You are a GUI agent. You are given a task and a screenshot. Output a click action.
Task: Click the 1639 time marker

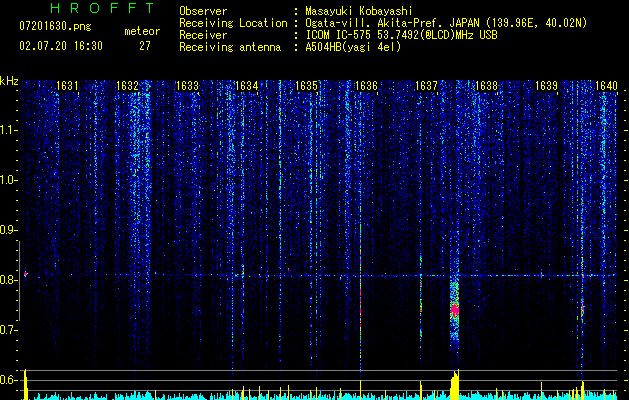546,86
